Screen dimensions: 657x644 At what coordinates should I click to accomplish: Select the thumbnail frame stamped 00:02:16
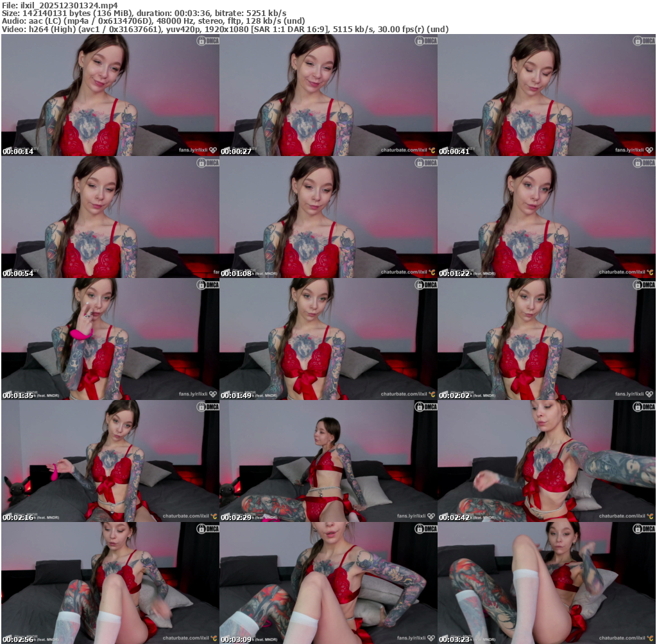(x=110, y=461)
